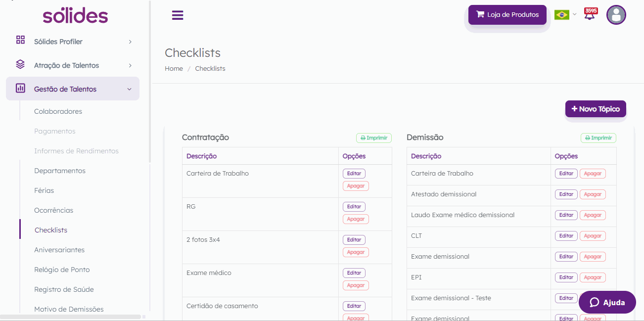This screenshot has height=321, width=644.
Task: Edit the Atestado demissional item
Action: coord(566,194)
